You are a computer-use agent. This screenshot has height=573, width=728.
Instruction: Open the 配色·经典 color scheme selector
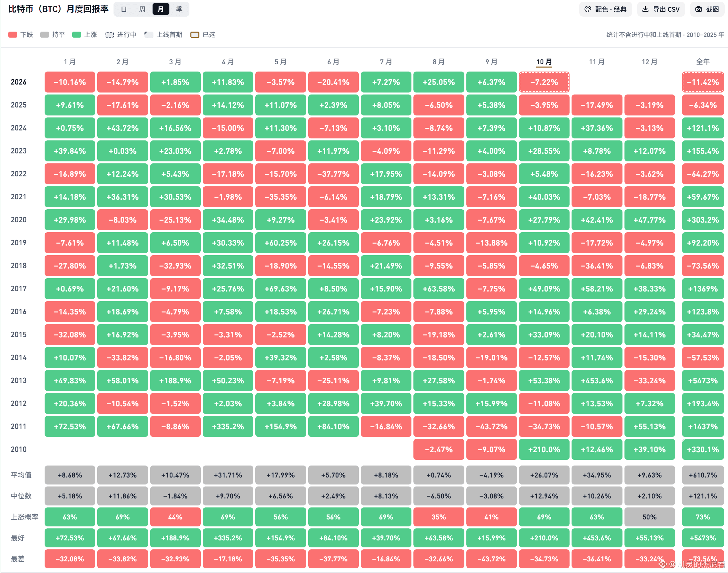click(606, 9)
